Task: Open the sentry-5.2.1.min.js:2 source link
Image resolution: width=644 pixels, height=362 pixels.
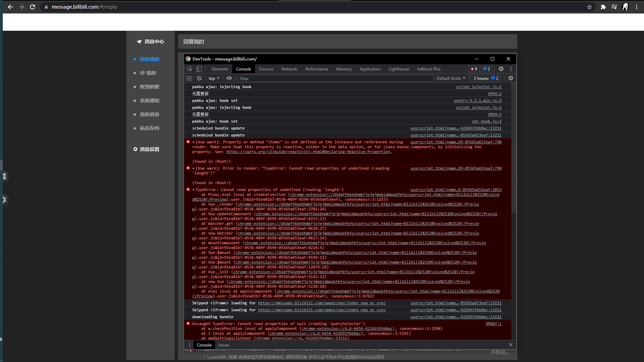Action: pyautogui.click(x=478, y=101)
